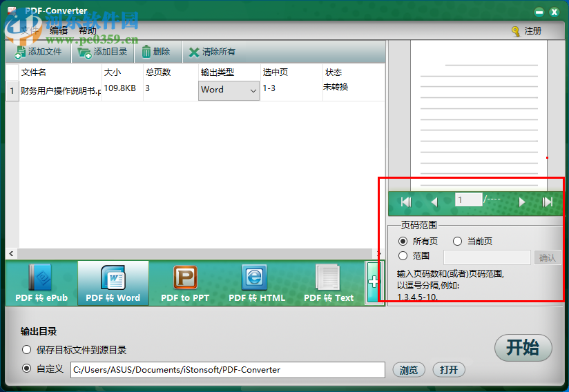
Task: Go to previous page in preview
Action: [x=434, y=202]
